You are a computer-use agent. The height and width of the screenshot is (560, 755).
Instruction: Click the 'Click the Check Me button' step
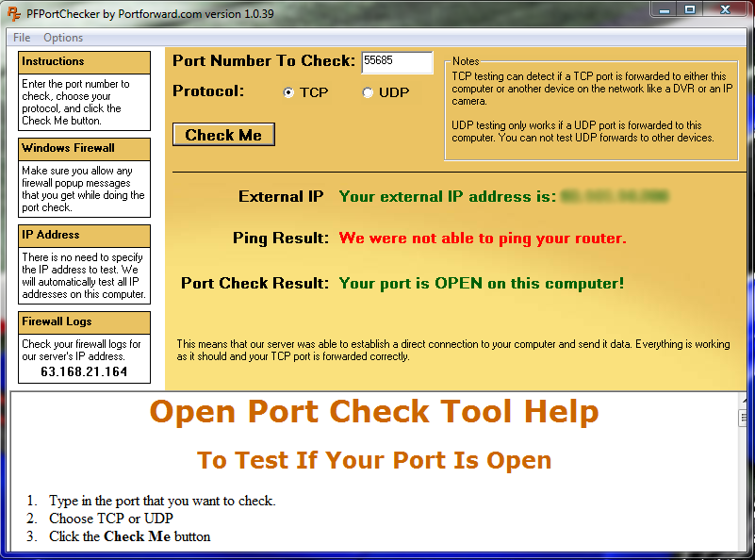pos(129,536)
